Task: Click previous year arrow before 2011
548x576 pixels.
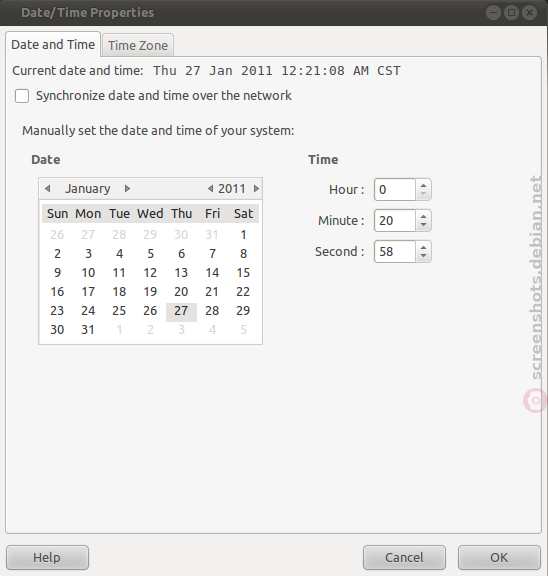Action: point(210,189)
